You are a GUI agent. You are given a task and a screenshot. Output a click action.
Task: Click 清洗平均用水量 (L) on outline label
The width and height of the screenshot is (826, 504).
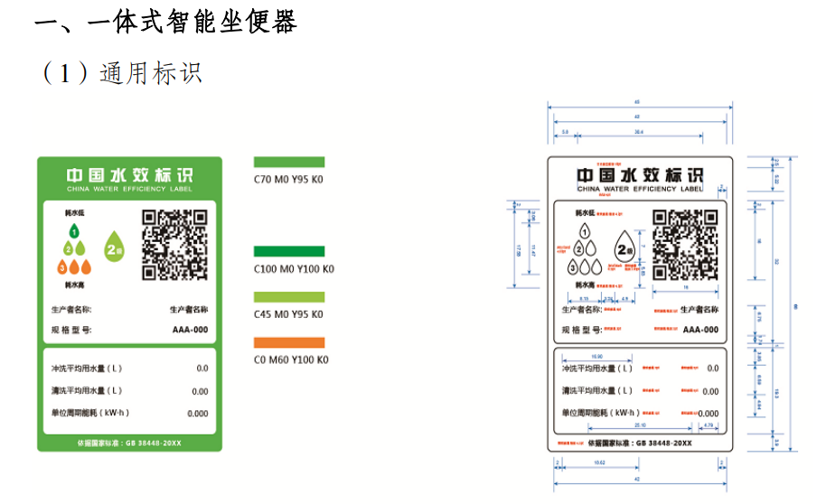[596, 391]
